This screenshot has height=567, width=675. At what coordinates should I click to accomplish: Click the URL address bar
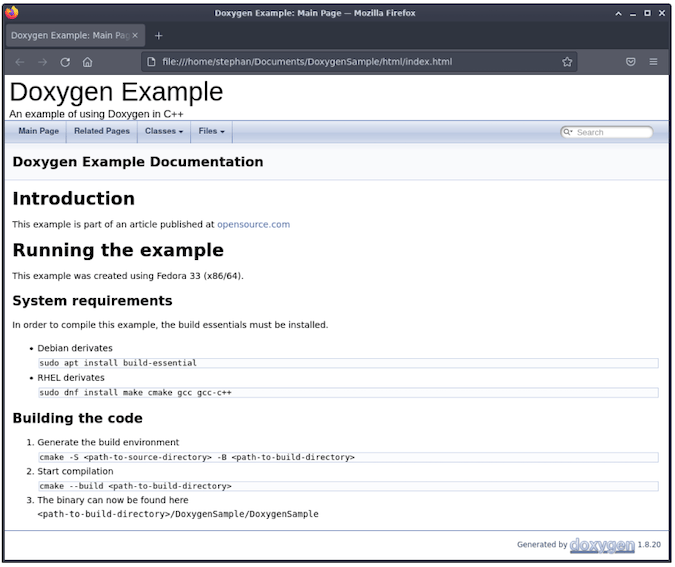350,62
